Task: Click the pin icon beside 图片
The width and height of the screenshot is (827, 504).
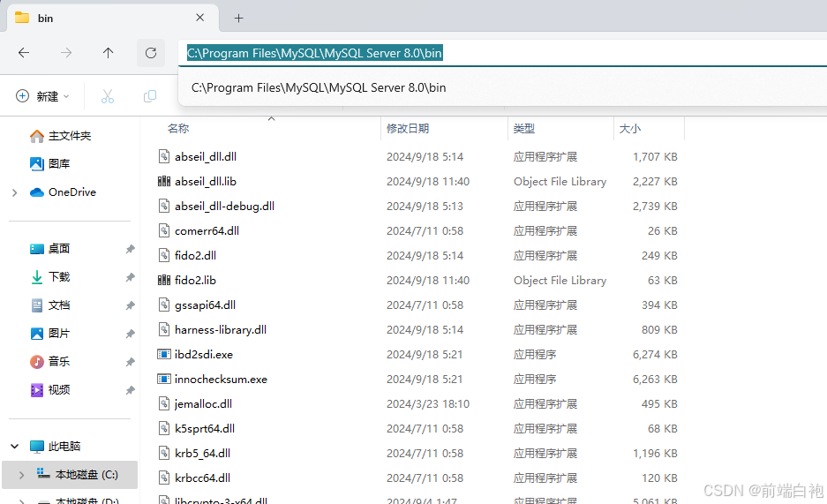Action: pyautogui.click(x=130, y=334)
